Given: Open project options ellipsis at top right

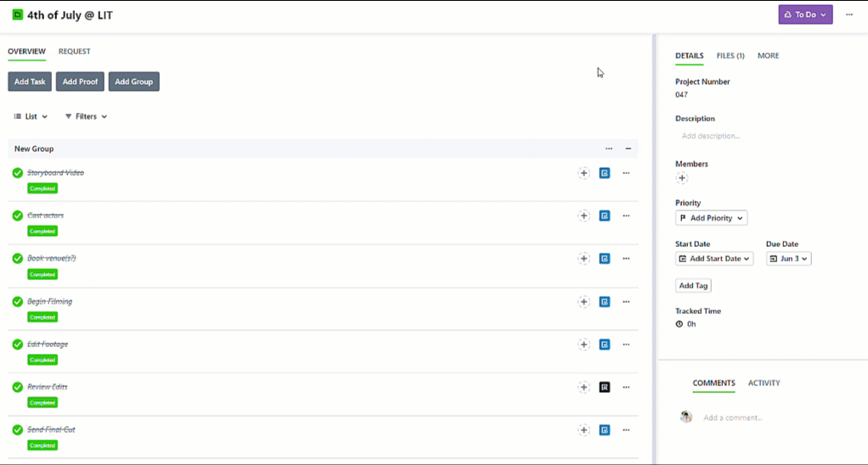Looking at the screenshot, I should click(849, 14).
